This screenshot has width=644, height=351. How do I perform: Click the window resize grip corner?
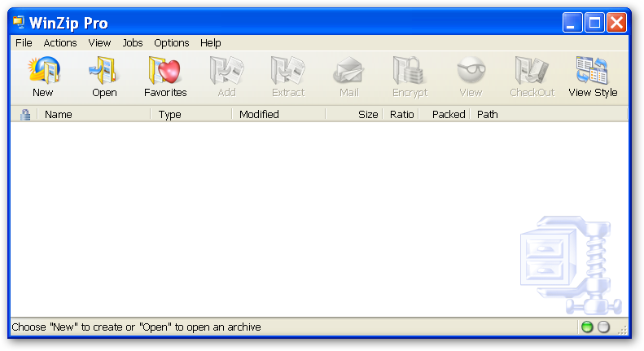(623, 329)
